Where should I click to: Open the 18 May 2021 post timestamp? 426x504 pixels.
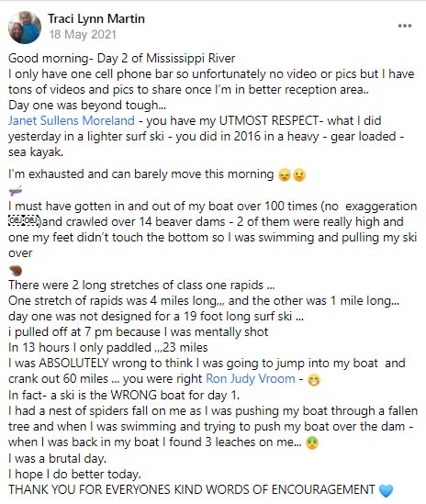tap(83, 34)
